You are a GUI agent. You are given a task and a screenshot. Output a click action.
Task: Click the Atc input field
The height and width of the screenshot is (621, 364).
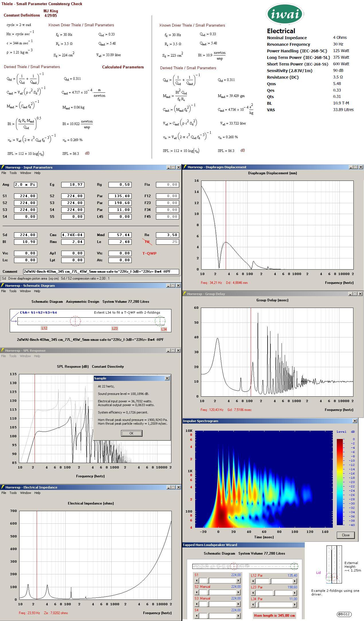pyautogui.click(x=120, y=260)
